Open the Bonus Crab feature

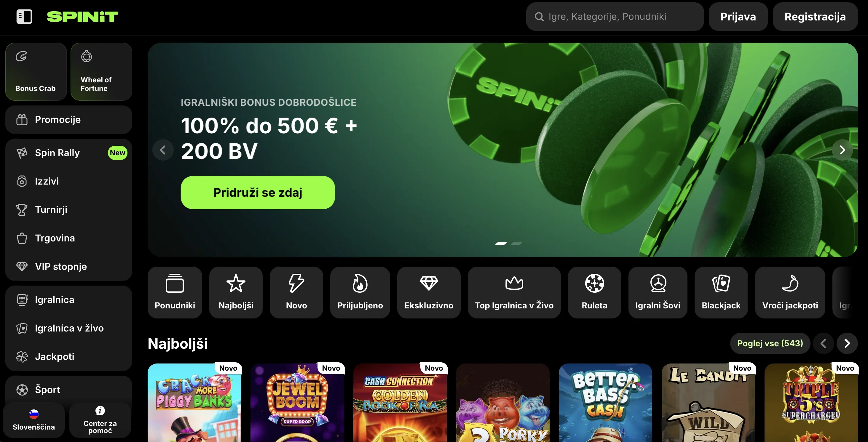pos(36,71)
